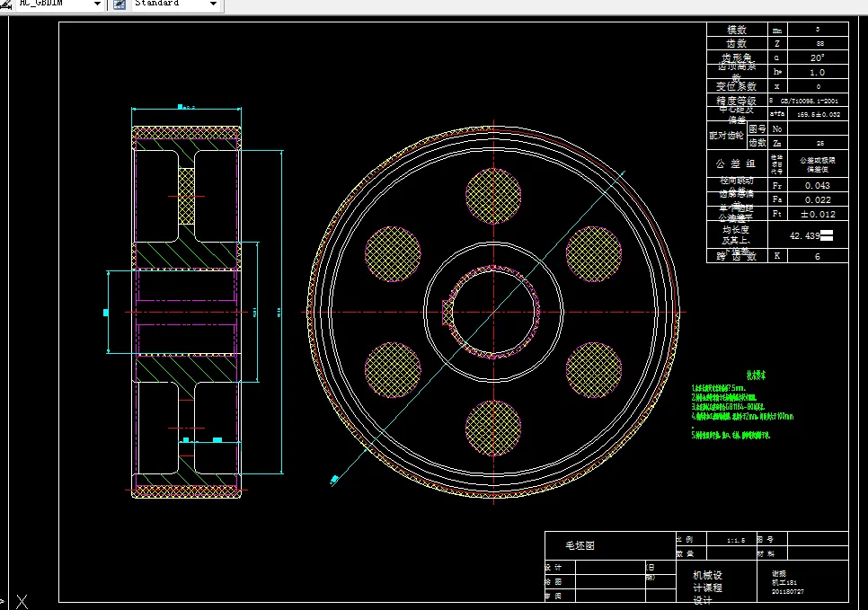The image size is (868, 610).
Task: Select the 精度等级 label cell
Action: pyautogui.click(x=737, y=101)
